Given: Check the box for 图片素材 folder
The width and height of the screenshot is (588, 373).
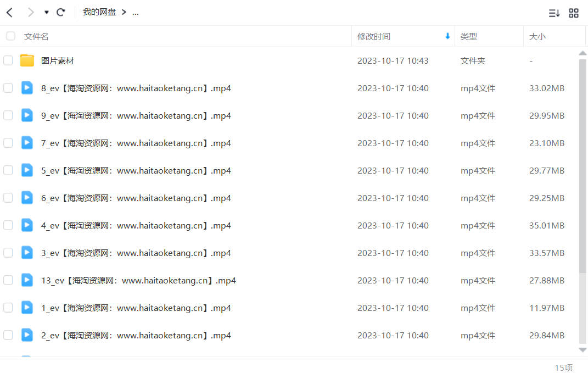Looking at the screenshot, I should click(x=8, y=60).
